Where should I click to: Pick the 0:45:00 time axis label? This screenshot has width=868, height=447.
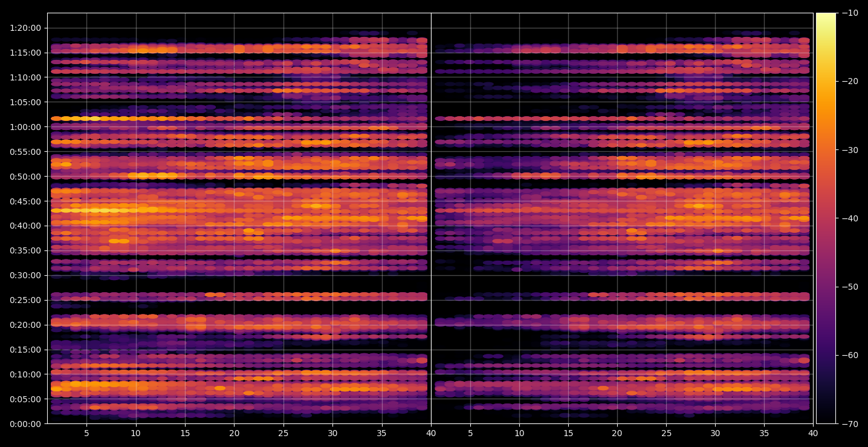pos(25,201)
